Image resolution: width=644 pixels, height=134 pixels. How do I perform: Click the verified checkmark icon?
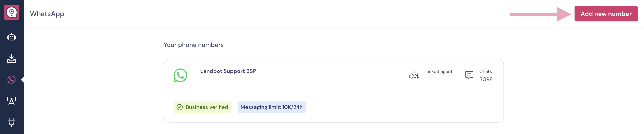[179, 107]
